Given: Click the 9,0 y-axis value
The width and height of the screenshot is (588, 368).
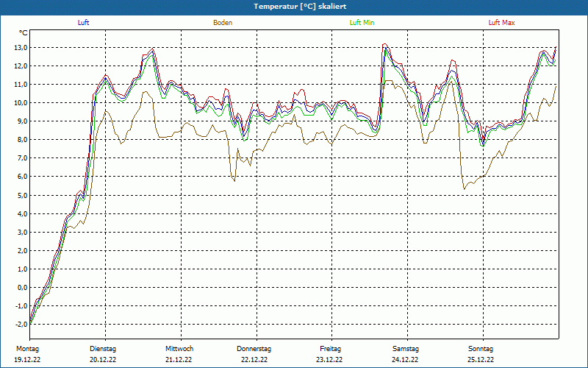Looking at the screenshot, I should click(x=22, y=121).
